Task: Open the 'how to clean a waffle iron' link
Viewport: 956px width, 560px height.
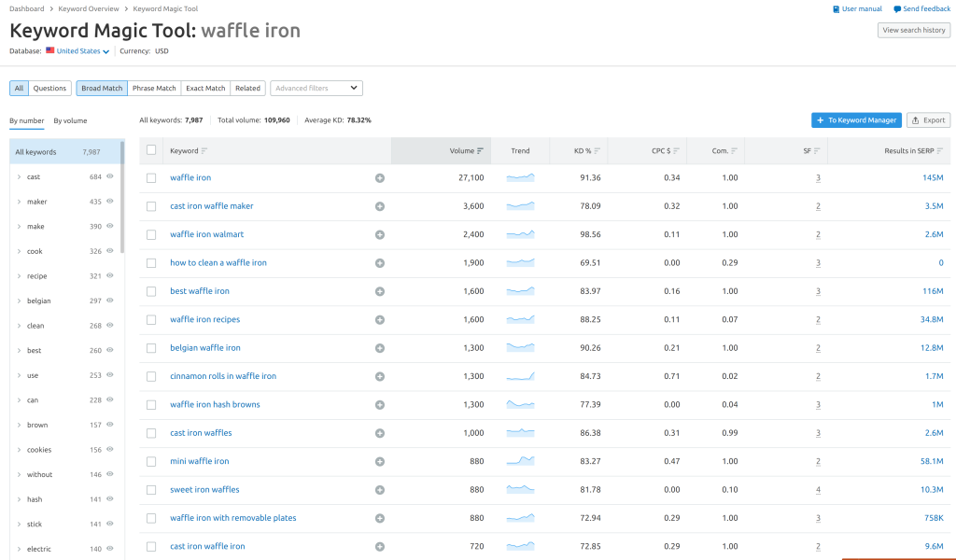Action: 218,263
